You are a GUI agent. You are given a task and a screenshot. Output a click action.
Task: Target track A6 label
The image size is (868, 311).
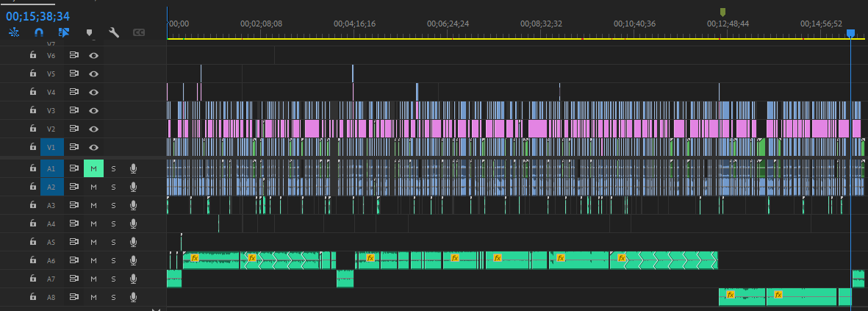[51, 260]
